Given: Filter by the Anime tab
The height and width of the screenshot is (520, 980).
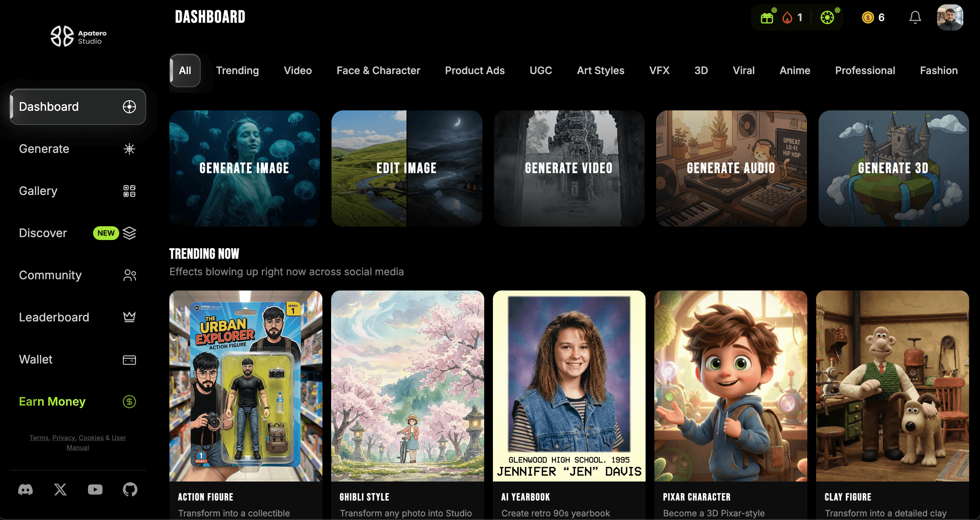Looking at the screenshot, I should click(794, 70).
